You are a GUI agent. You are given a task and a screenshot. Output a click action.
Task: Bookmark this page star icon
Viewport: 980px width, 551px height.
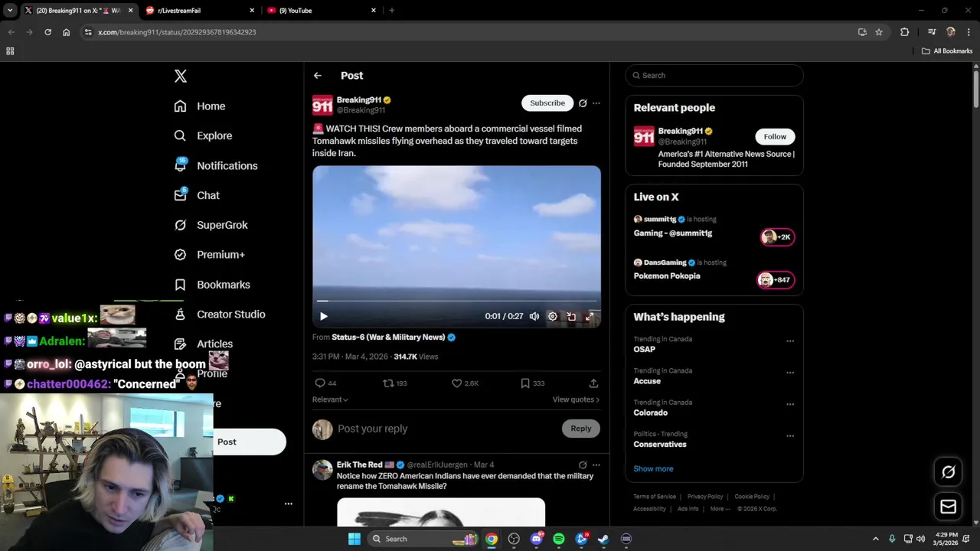point(879,32)
